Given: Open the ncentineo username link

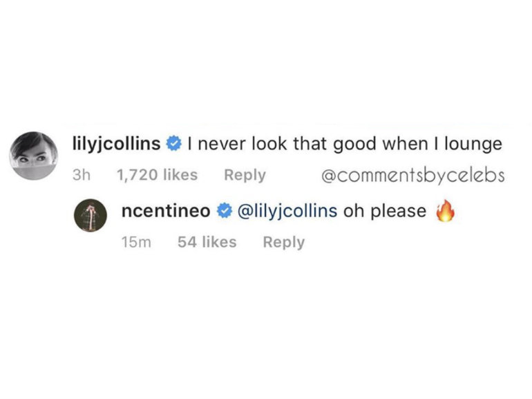Looking at the screenshot, I should [x=165, y=212].
